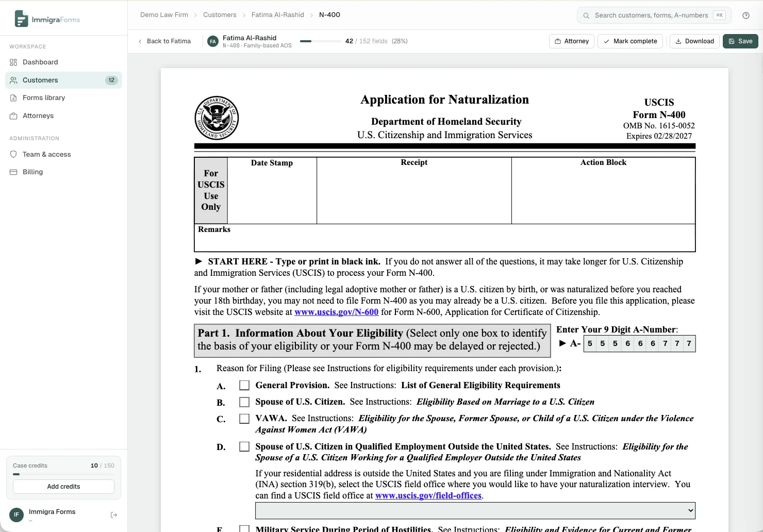Screen dimensions: 763x532
Task: Click the case credits progress bar
Action: point(63,474)
